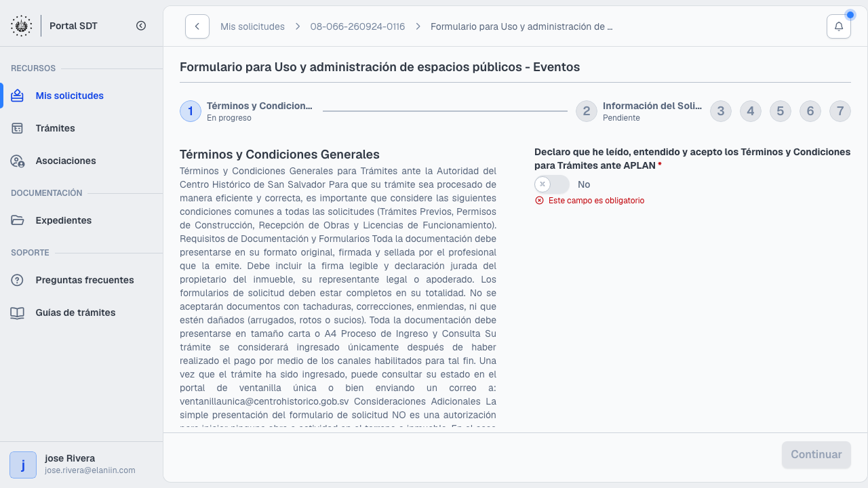The width and height of the screenshot is (868, 488).
Task: Click the form title mentioning espacios públicos - Eventos
Action: coord(380,67)
